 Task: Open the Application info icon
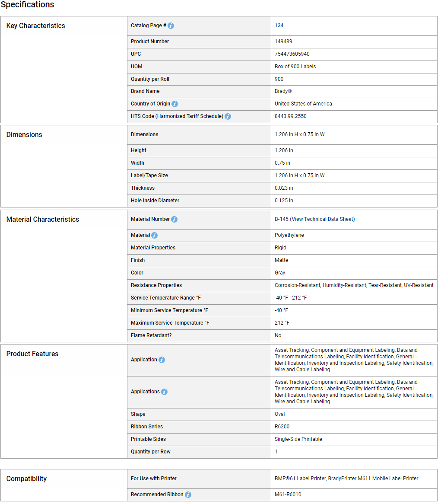click(162, 360)
